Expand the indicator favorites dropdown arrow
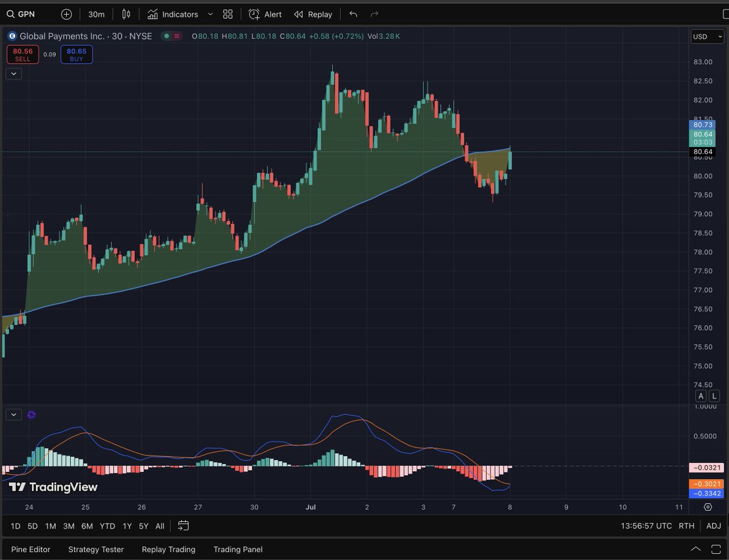Viewport: 729px width, 560px height. pyautogui.click(x=210, y=14)
